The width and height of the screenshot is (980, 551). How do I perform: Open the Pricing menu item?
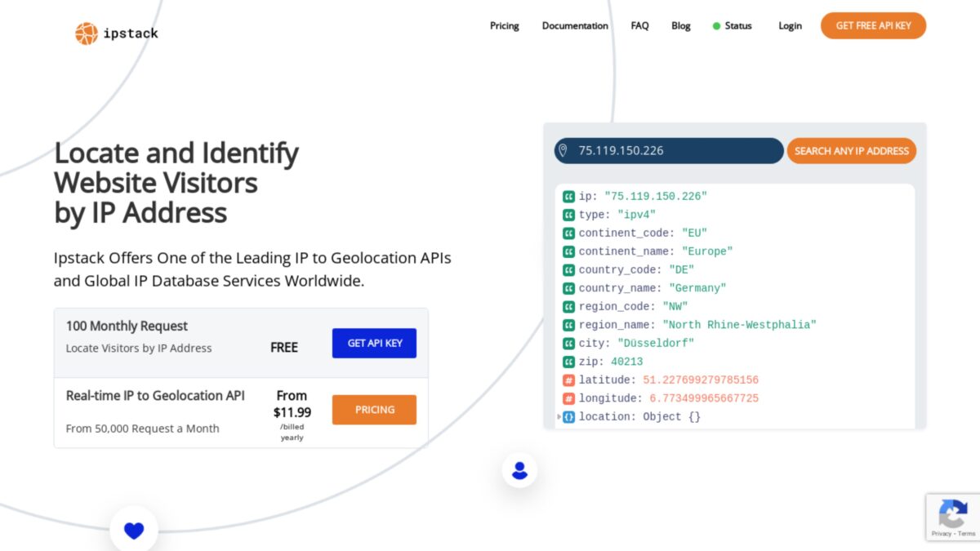coord(504,25)
